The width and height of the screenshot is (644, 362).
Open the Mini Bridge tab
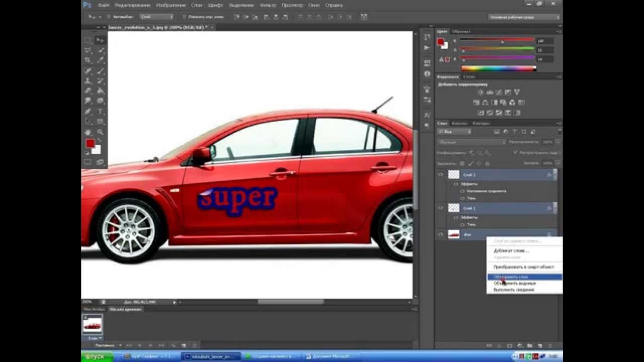94,309
